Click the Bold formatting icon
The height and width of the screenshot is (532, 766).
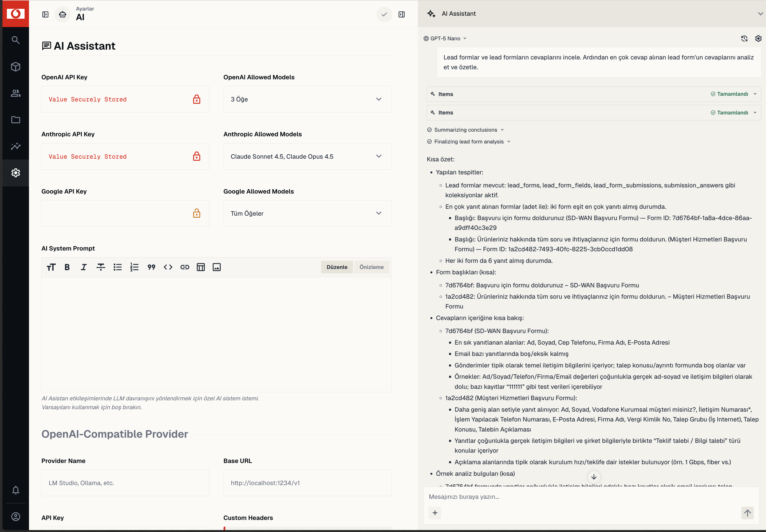pyautogui.click(x=67, y=267)
